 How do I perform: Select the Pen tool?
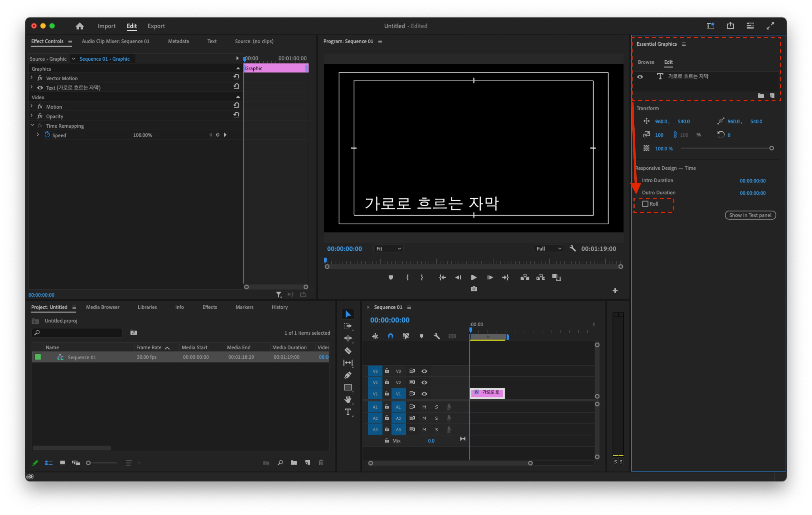pos(348,375)
